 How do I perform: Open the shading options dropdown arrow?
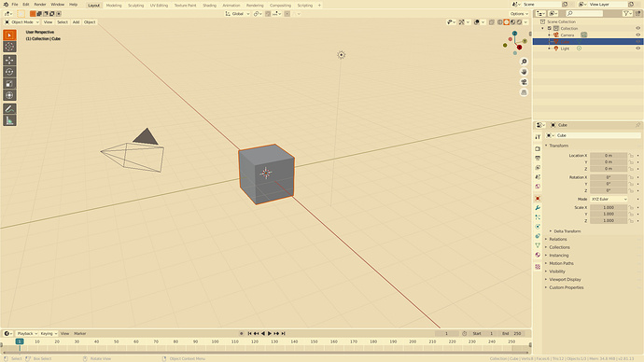click(526, 22)
